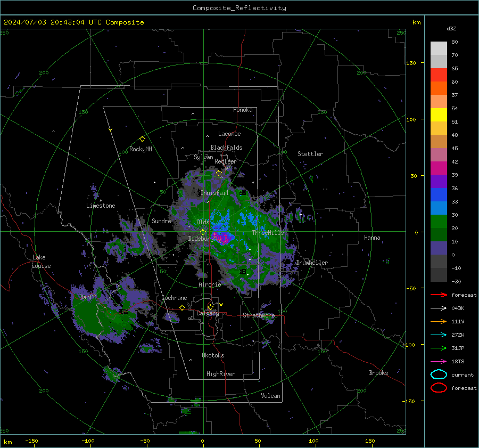Click the yellow diamond marker beside Cochrane

click(x=182, y=307)
